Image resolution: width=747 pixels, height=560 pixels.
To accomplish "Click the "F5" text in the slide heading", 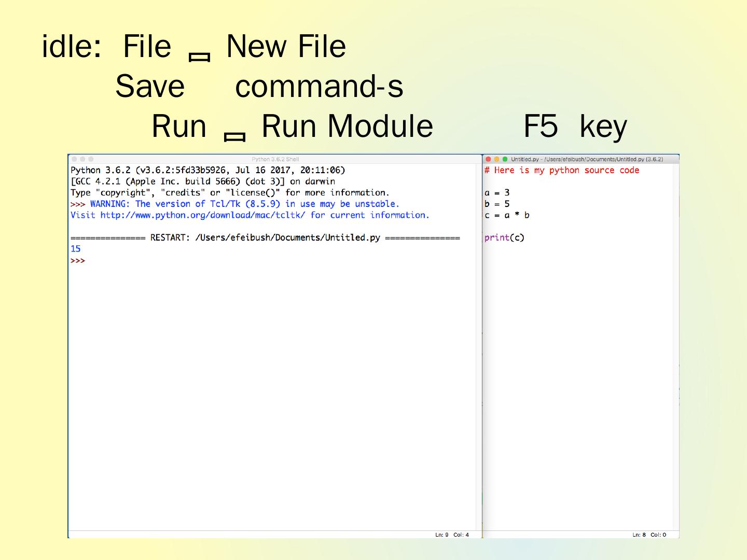I will coord(541,126).
